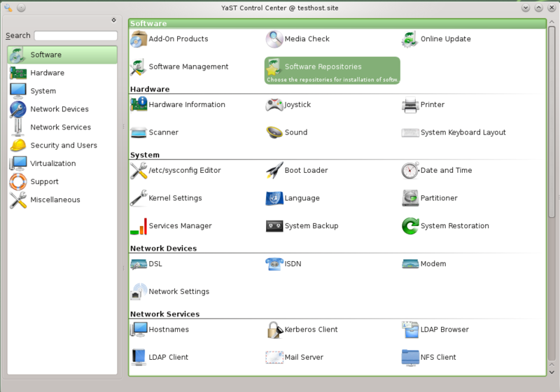Open Online Update module

(436, 39)
